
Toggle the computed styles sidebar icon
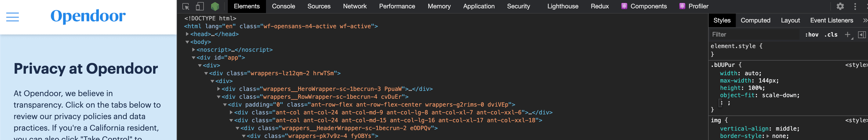861,35
